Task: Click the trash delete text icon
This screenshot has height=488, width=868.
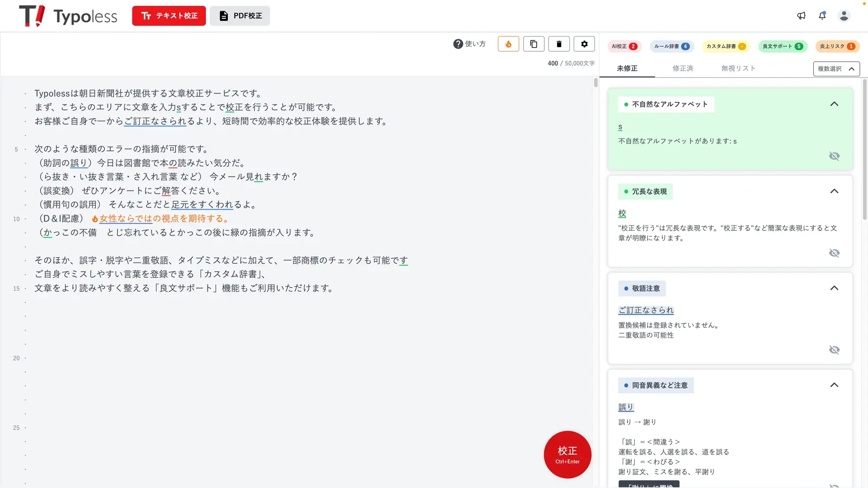Action: tap(559, 44)
